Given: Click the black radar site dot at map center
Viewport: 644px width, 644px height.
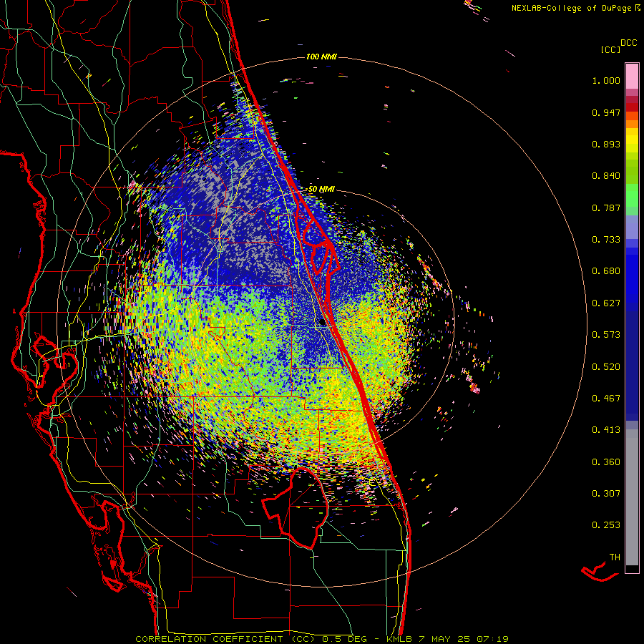Looking at the screenshot, I should coord(323,323).
